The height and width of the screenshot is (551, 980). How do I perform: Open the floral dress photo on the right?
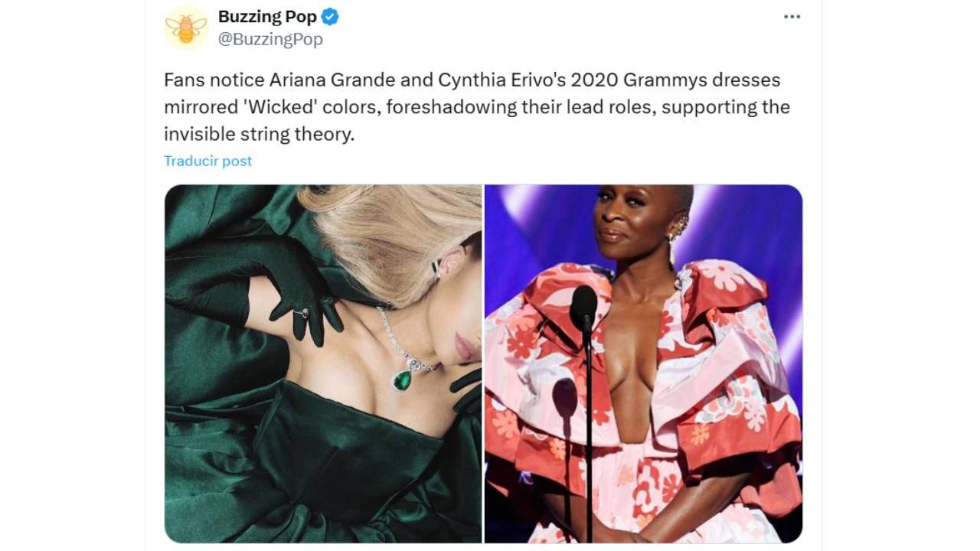(x=643, y=364)
